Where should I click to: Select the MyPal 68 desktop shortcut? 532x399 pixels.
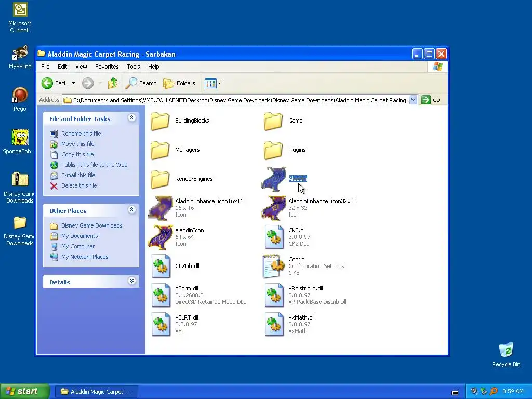pyautogui.click(x=20, y=52)
